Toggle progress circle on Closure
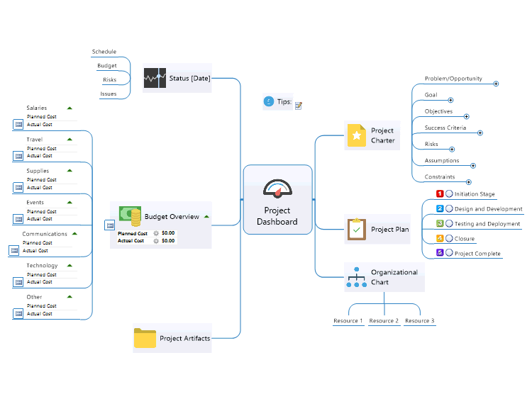Viewport: 532px width, 399px height. [x=449, y=238]
